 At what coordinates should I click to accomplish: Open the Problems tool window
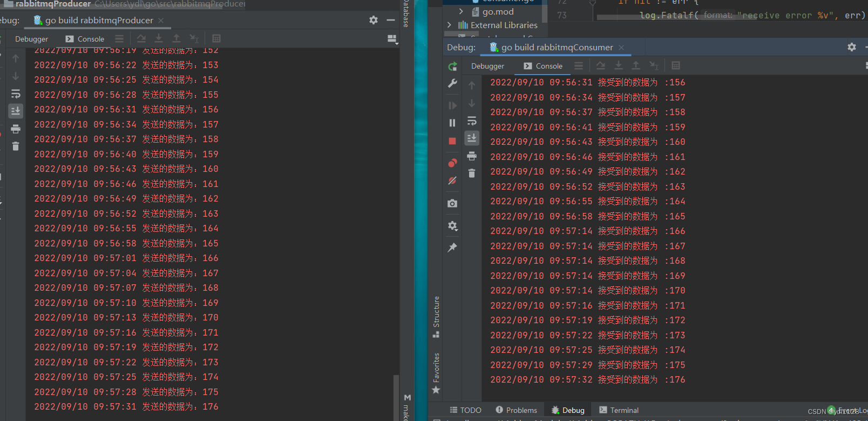(516, 410)
